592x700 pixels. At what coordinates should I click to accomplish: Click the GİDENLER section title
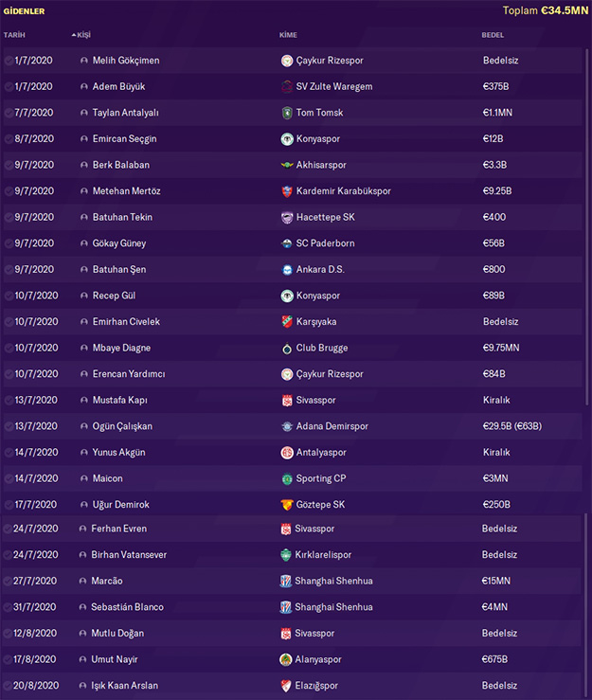24,11
